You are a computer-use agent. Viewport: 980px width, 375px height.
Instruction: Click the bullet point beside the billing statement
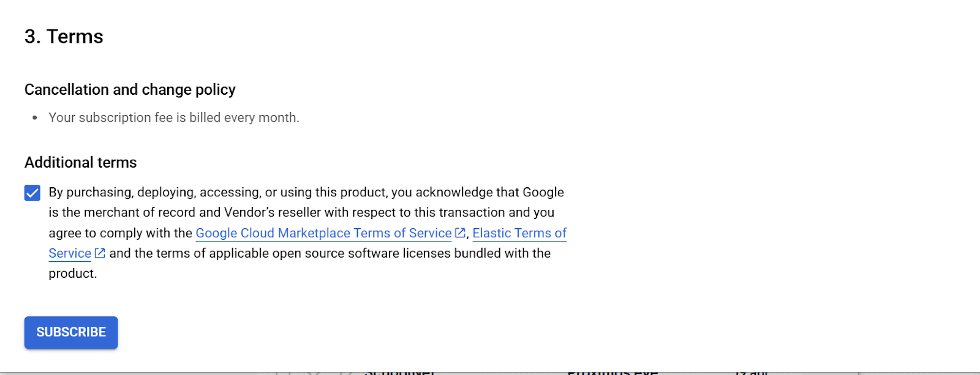(35, 118)
